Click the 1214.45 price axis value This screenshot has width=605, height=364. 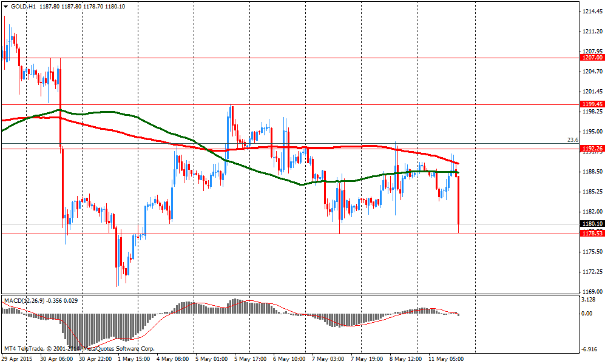(x=593, y=12)
